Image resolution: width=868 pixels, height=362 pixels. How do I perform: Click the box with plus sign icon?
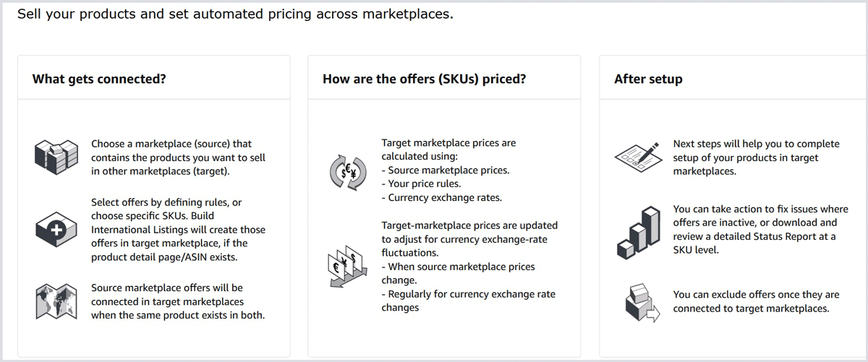56,230
